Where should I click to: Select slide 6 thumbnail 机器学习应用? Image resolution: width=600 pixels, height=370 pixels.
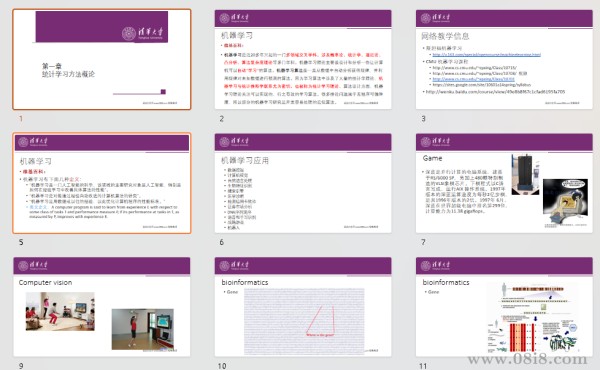(303, 183)
